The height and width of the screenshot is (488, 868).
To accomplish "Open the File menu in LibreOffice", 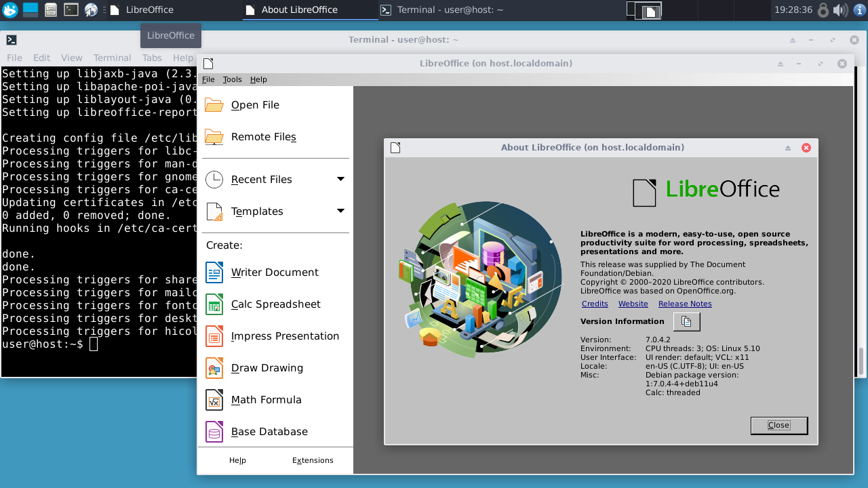I will (208, 79).
